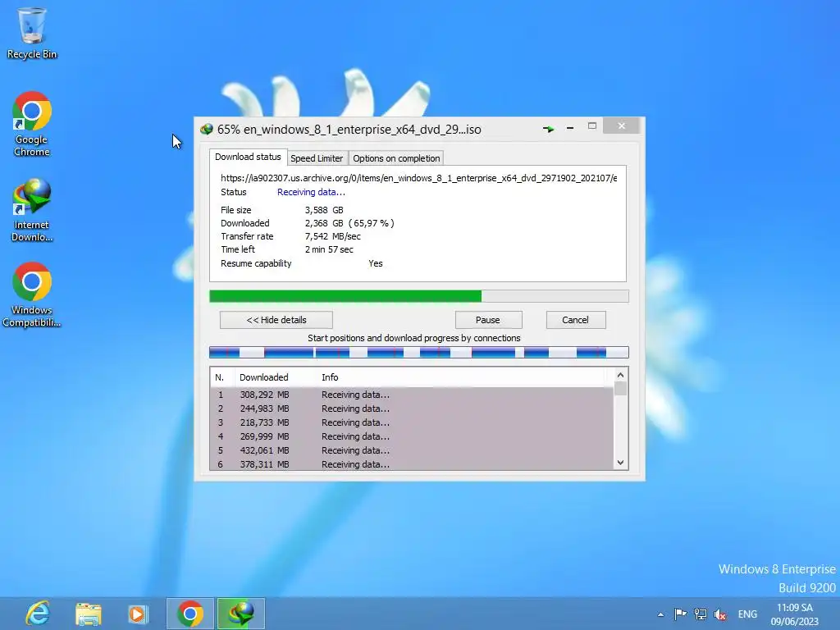Close the IDM download dialog
This screenshot has width=840, height=630.
click(x=621, y=126)
